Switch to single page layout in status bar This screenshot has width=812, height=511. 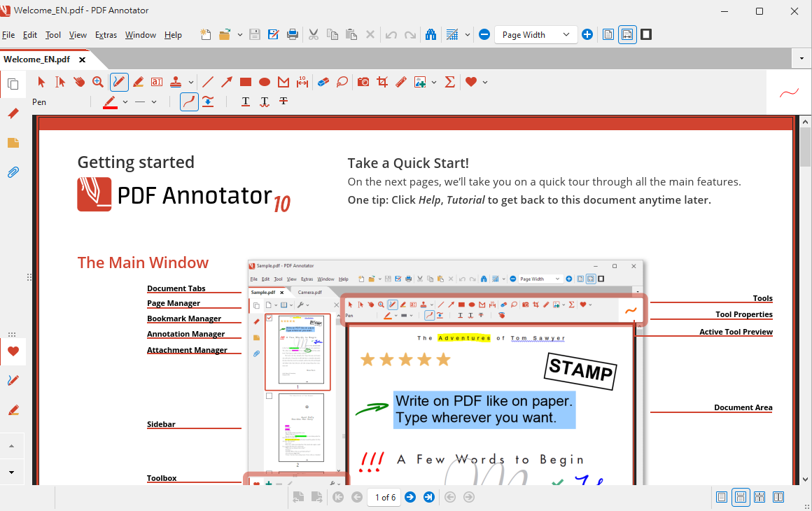(x=722, y=498)
